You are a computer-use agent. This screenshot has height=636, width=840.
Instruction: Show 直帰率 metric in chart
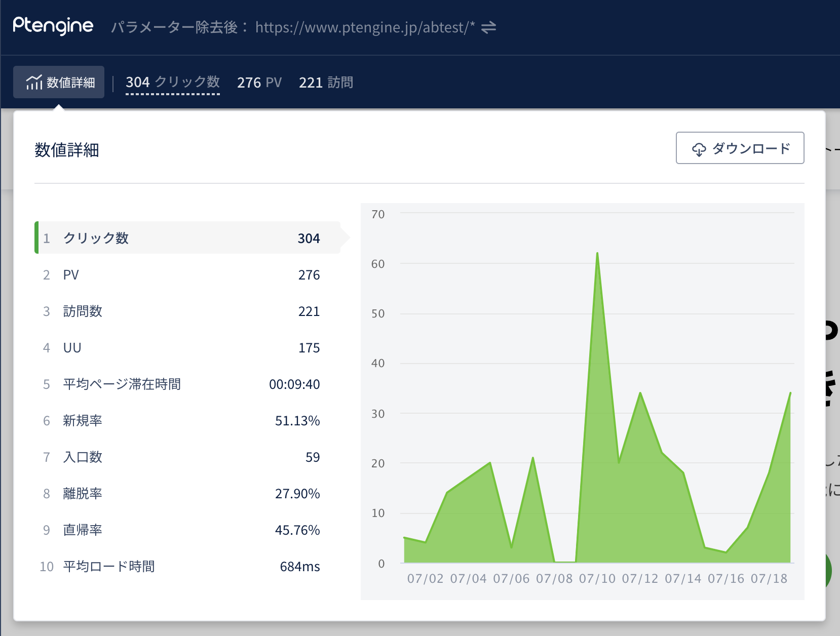(x=187, y=530)
